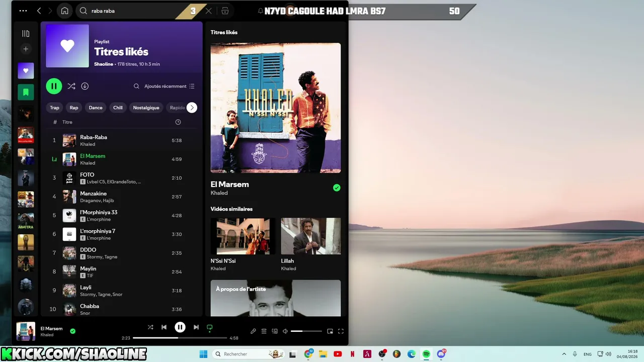Show more filter chips with the arrow
644x362 pixels.
coord(192,108)
